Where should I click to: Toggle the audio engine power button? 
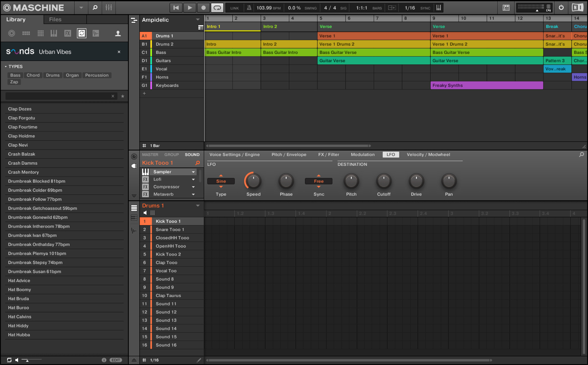click(x=562, y=8)
